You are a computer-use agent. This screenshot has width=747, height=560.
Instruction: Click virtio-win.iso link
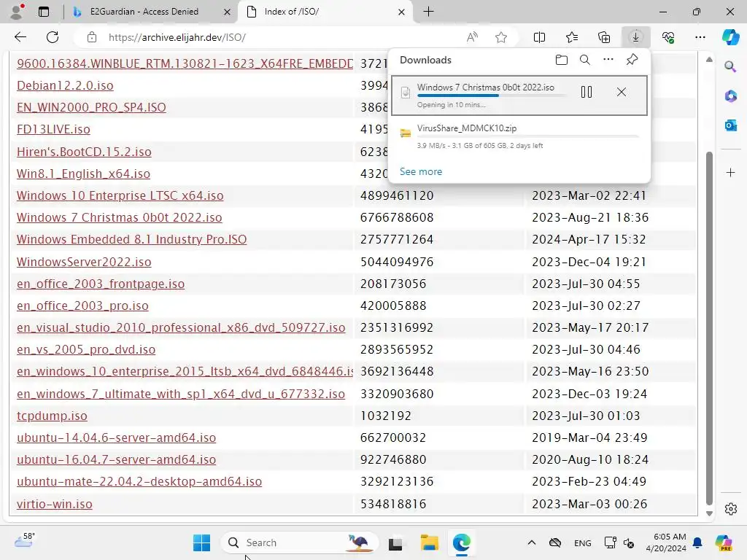pyautogui.click(x=54, y=503)
